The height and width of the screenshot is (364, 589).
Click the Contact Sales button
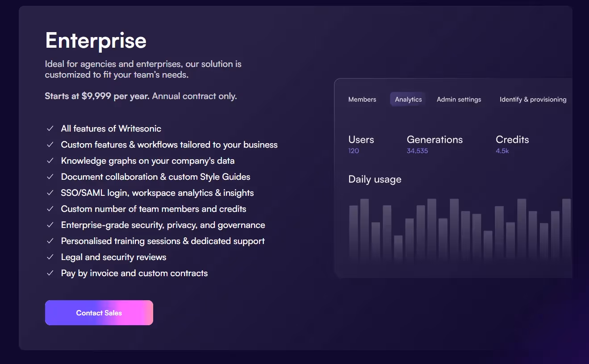click(99, 313)
